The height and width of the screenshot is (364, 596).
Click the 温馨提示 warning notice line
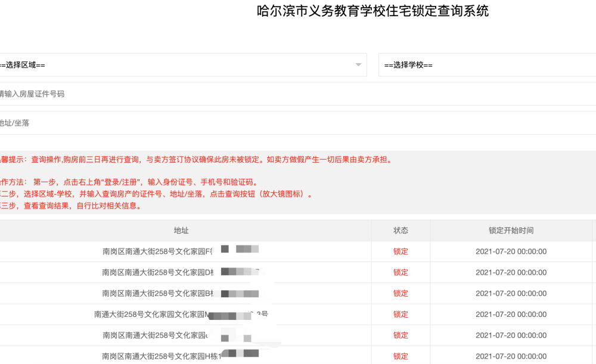[x=195, y=160]
